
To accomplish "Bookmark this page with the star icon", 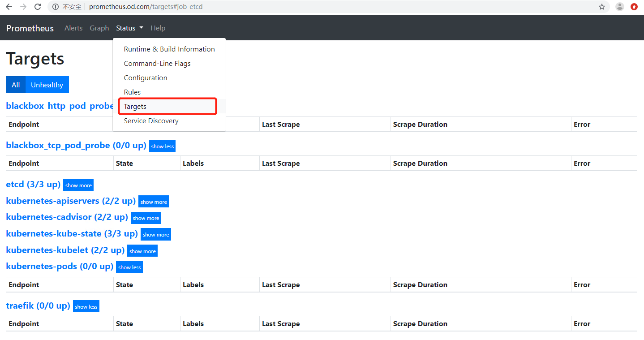I will (602, 7).
